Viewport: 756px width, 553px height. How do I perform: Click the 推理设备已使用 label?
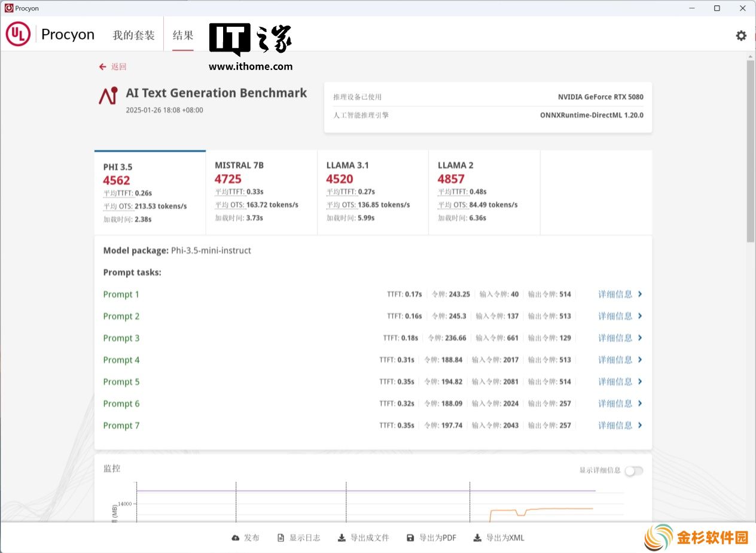(x=357, y=97)
